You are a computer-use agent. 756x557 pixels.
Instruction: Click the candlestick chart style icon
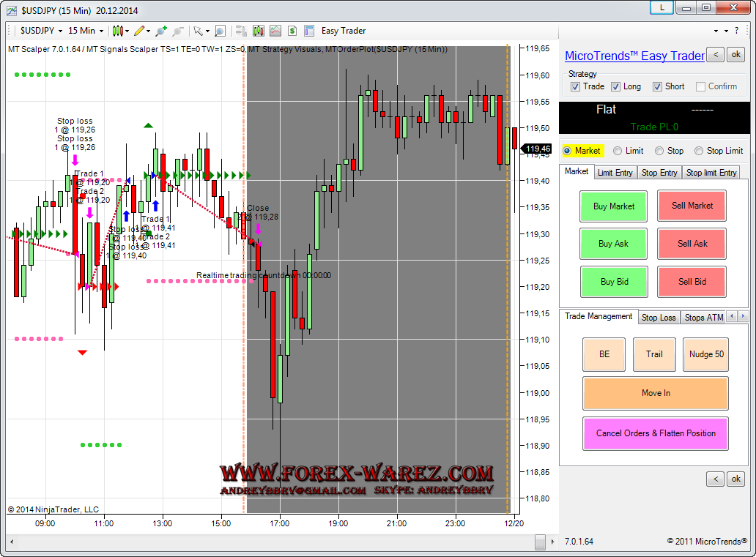tap(118, 31)
